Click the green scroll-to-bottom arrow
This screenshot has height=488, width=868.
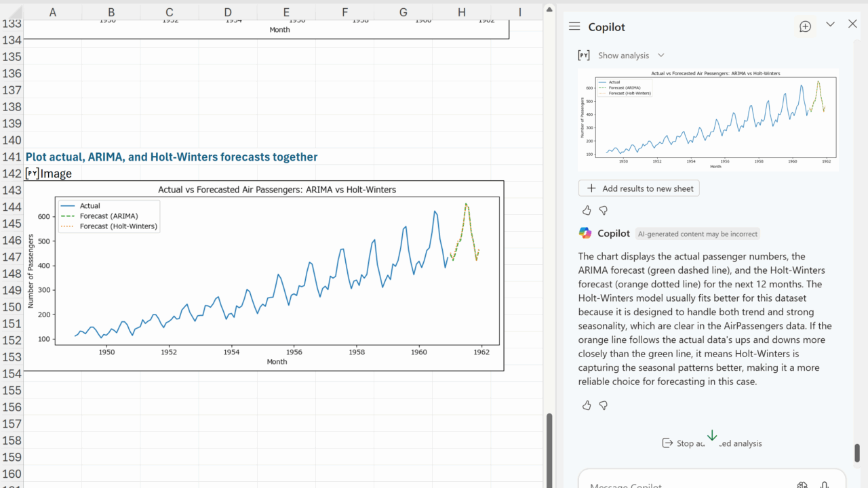click(712, 436)
